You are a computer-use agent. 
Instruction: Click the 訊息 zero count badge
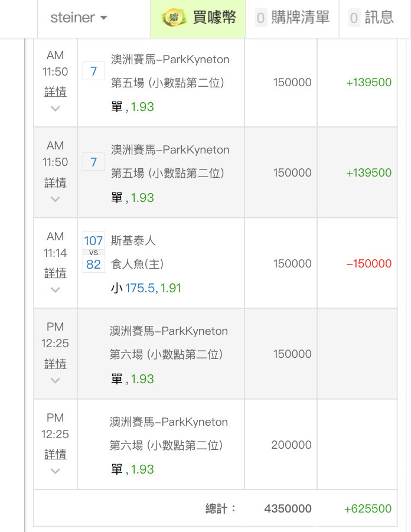(x=354, y=18)
